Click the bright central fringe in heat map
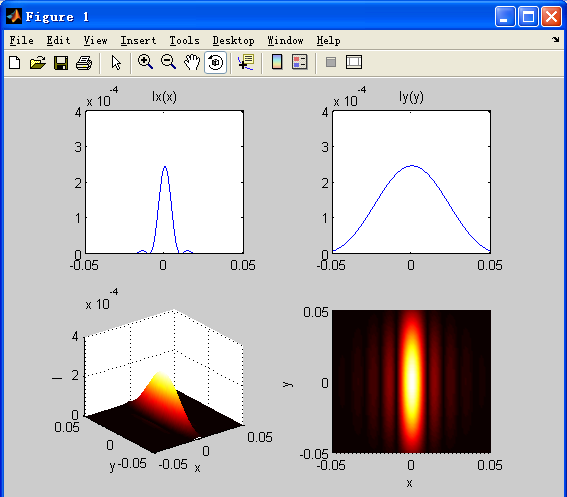Viewport: 567px width, 497px height. click(412, 381)
